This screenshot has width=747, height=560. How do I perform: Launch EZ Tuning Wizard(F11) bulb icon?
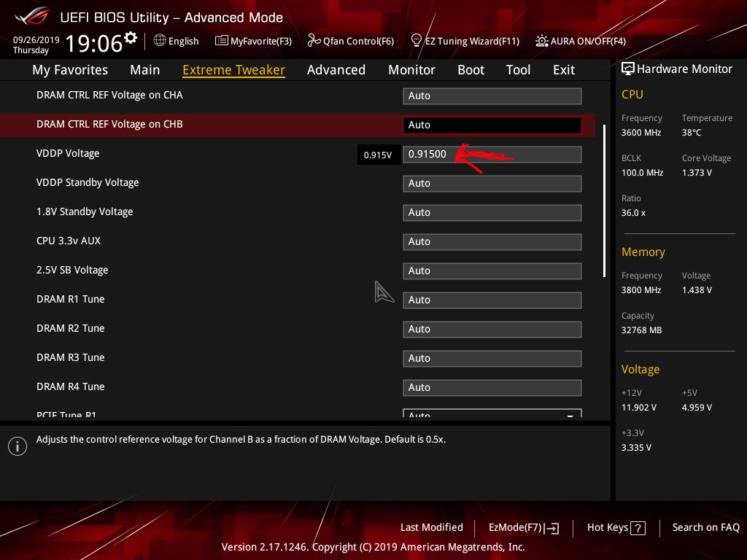click(416, 41)
